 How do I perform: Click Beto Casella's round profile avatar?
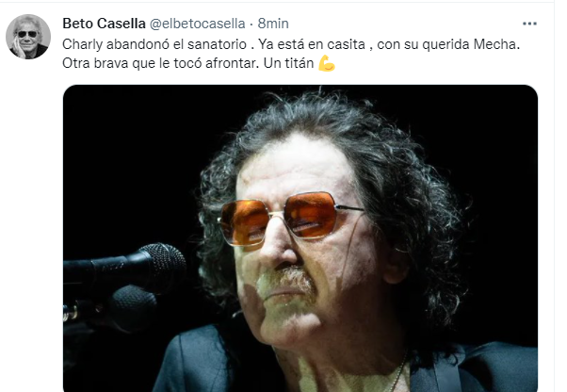click(x=28, y=37)
